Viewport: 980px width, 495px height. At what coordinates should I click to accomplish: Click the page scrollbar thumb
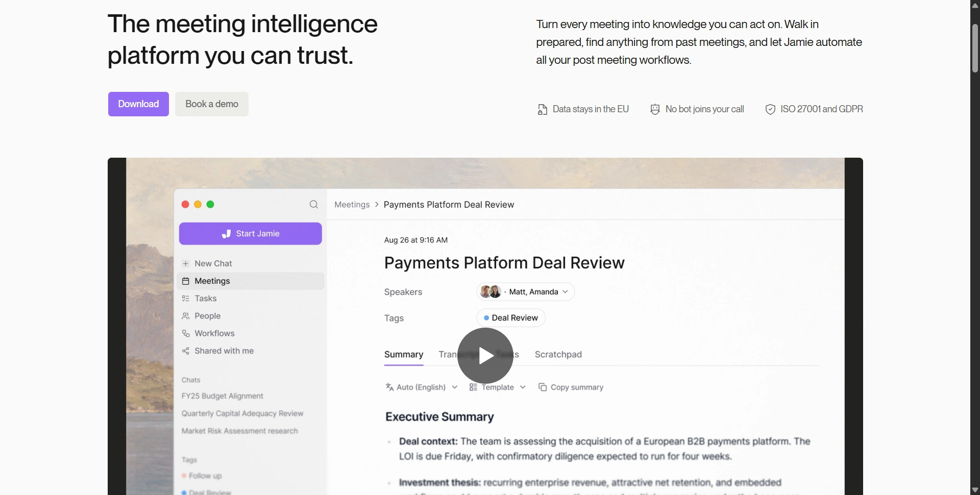(975, 48)
